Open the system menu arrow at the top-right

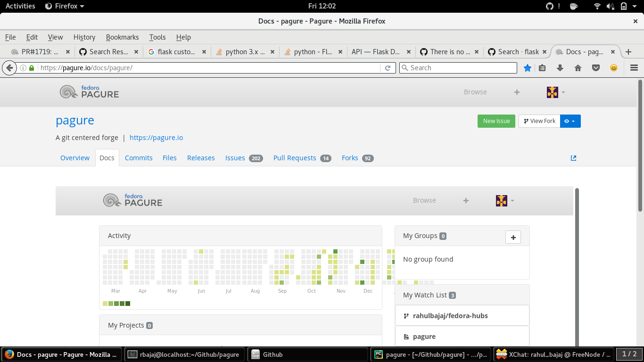point(636,6)
